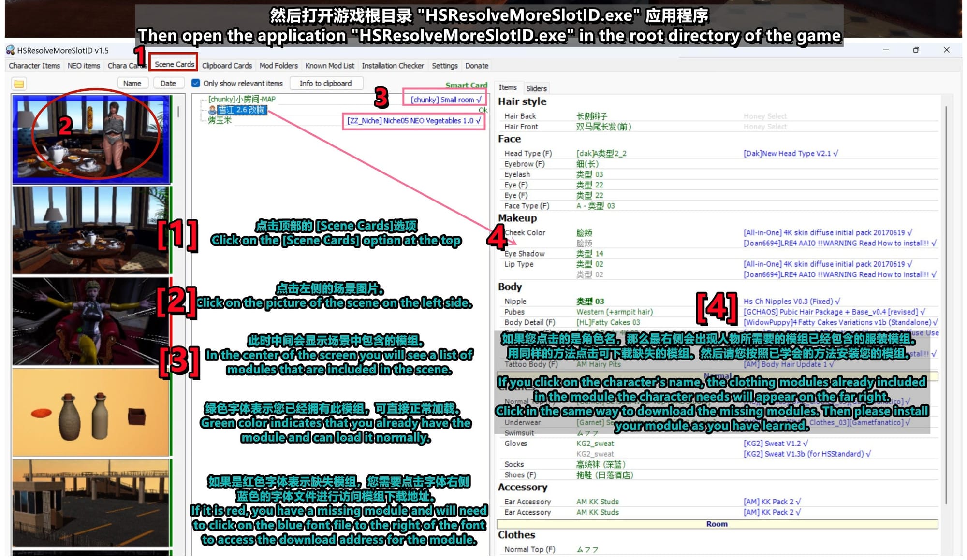Toggle Only show relevant items checkbox

(195, 83)
